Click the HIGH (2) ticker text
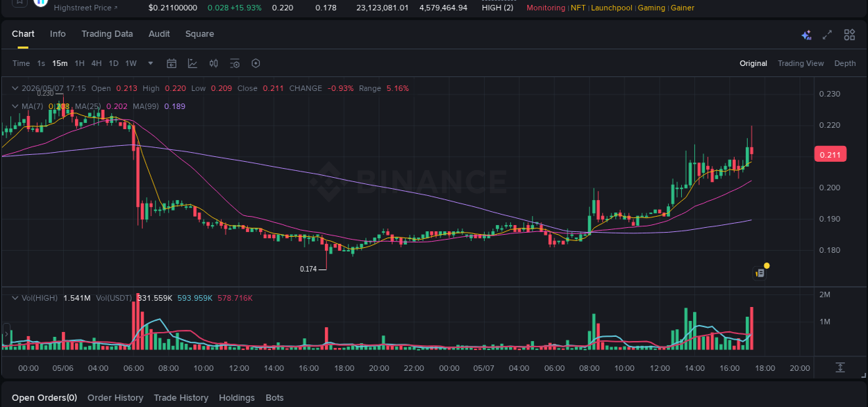This screenshot has height=407, width=868. coord(498,8)
